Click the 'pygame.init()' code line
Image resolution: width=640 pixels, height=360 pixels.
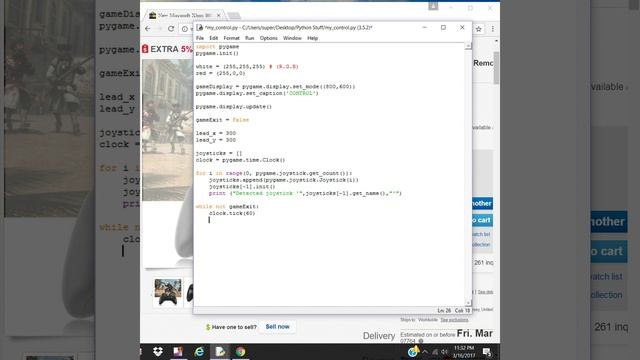[x=217, y=53]
